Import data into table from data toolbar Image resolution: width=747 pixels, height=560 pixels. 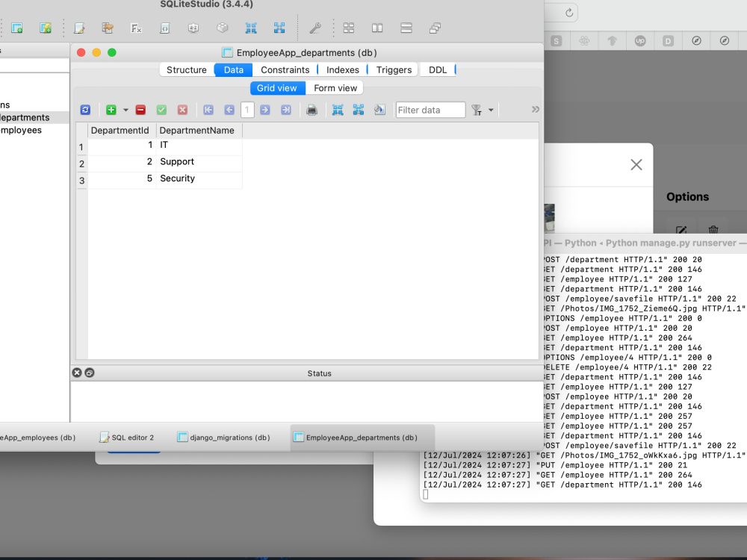pyautogui.click(x=338, y=110)
